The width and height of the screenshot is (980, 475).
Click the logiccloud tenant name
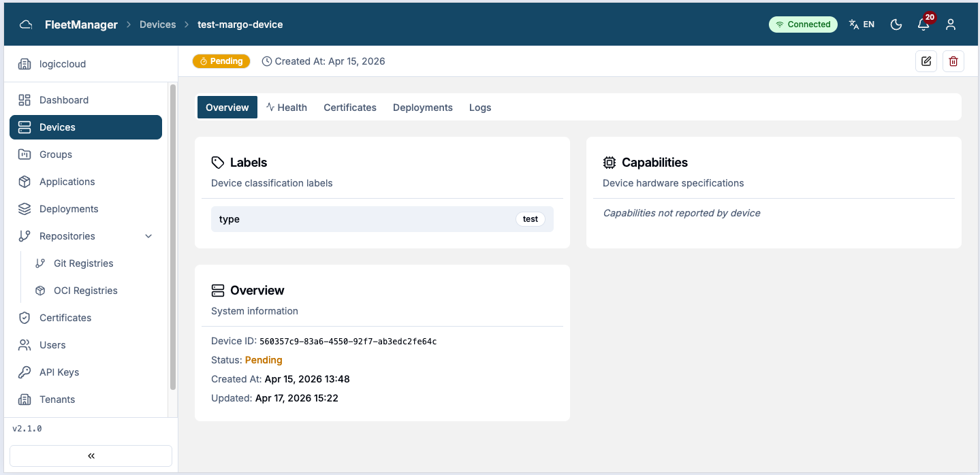[x=63, y=64]
